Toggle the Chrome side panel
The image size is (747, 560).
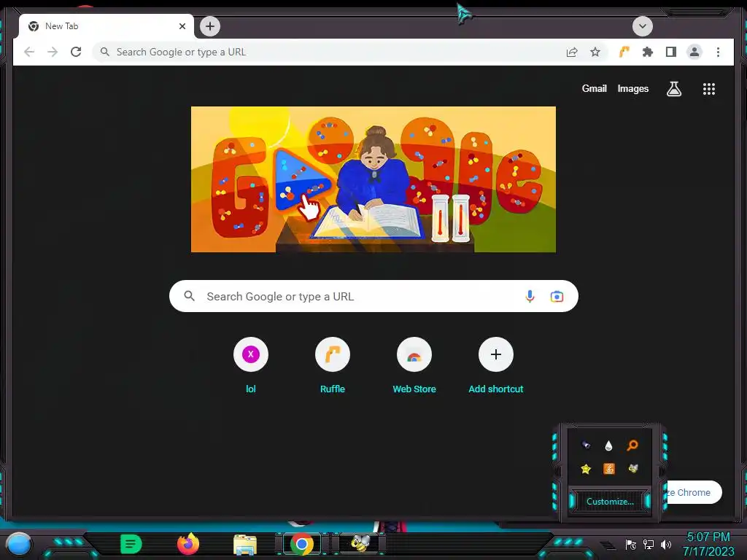pyautogui.click(x=671, y=52)
